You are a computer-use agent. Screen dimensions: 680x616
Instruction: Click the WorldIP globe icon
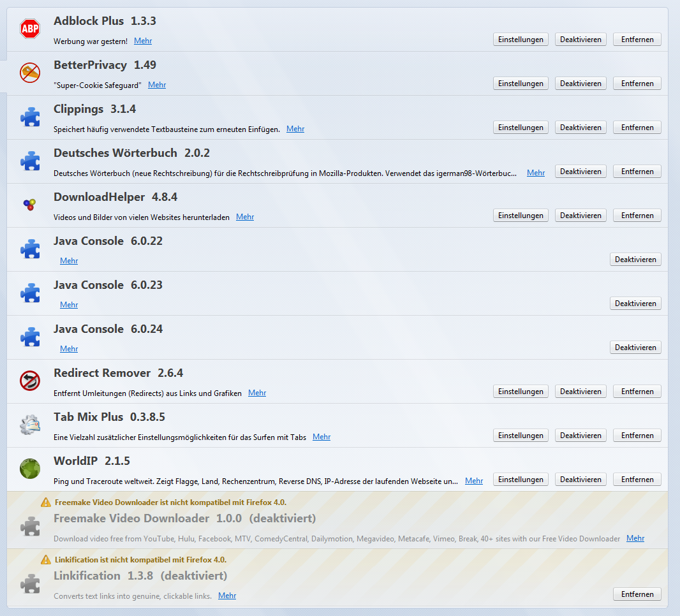[30, 469]
